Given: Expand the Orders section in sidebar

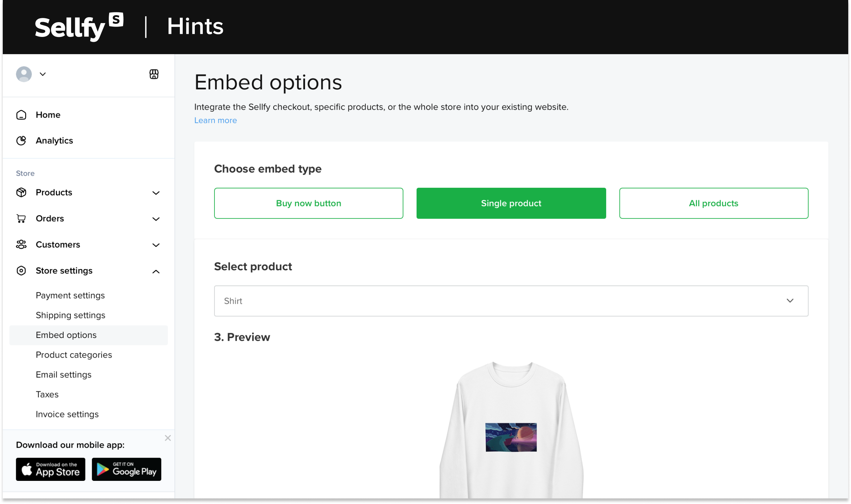Looking at the screenshot, I should pyautogui.click(x=155, y=219).
